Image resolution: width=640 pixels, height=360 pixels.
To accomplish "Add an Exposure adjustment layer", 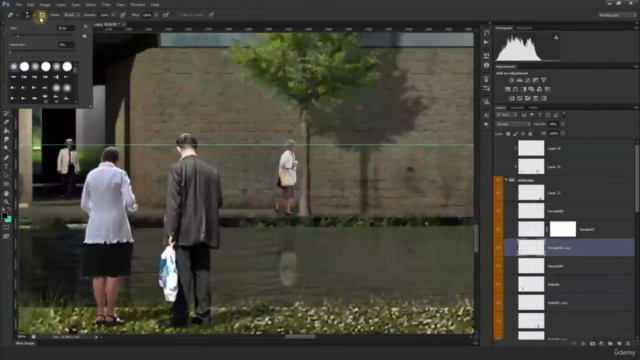I will (x=536, y=80).
